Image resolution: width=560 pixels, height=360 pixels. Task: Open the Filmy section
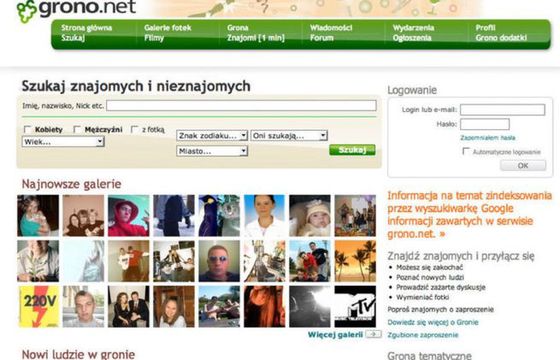coord(154,38)
